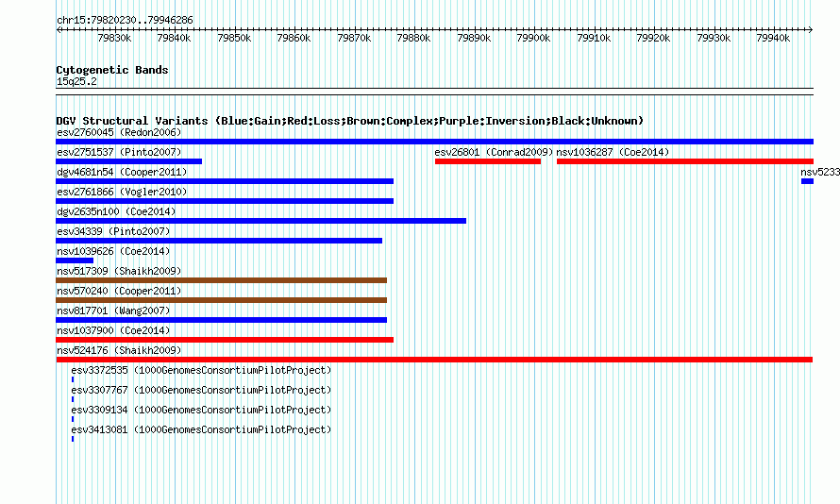The image size is (840, 504).
Task: Click the left arrowhead of the ruler
Action: (59, 29)
